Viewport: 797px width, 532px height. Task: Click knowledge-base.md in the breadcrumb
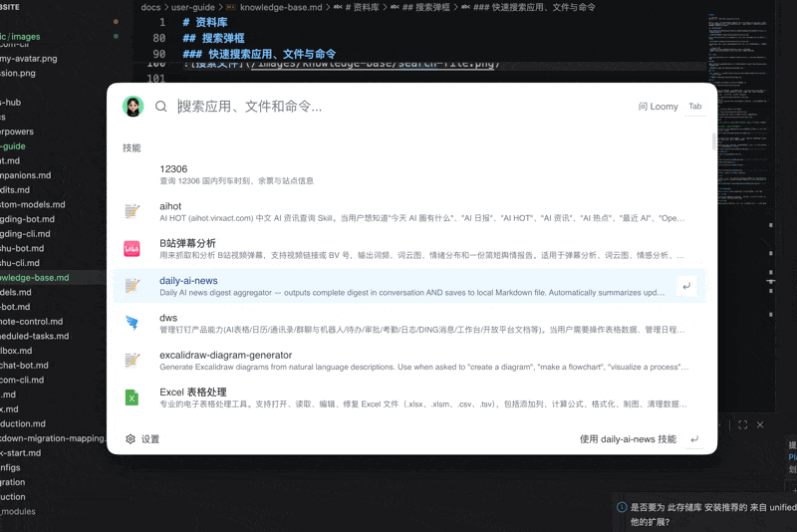click(281, 7)
